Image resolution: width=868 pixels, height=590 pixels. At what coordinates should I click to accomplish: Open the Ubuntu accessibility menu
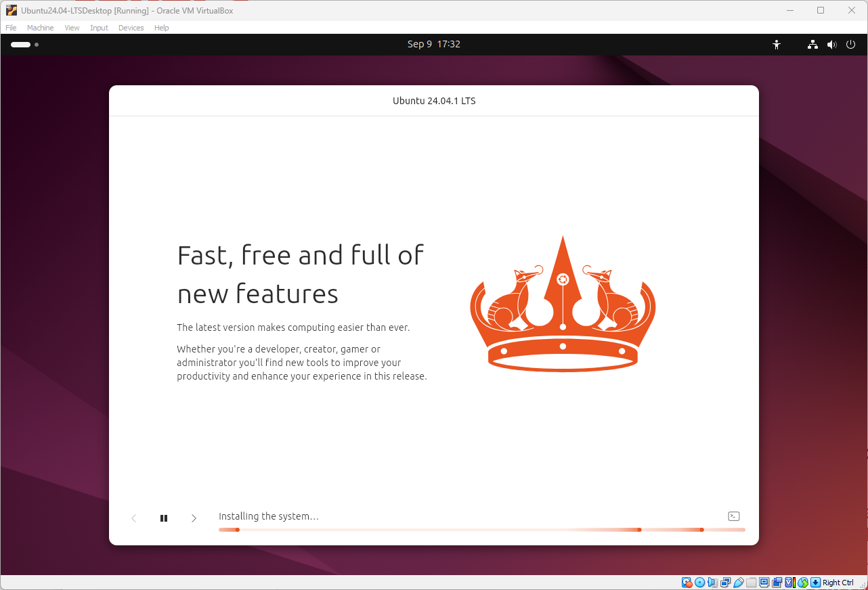point(777,45)
